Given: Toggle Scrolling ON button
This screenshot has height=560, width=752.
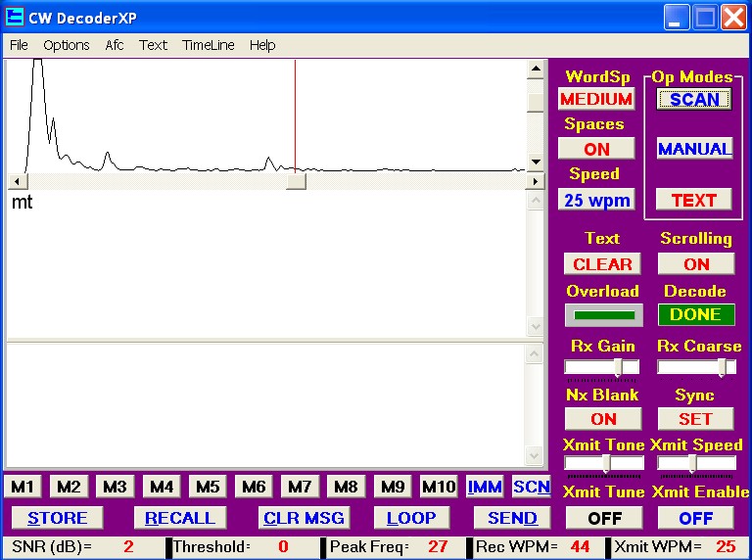Looking at the screenshot, I should coord(696,264).
